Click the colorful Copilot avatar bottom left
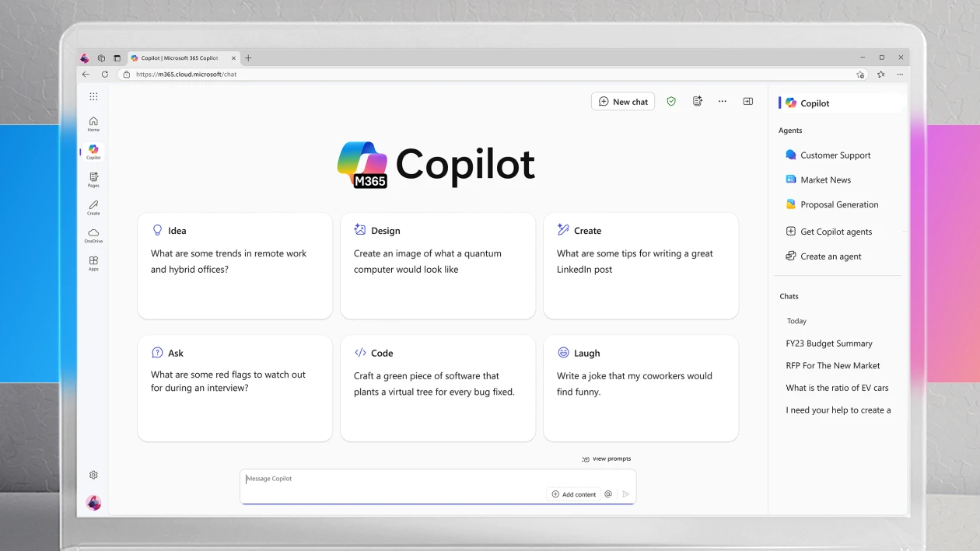This screenshot has height=551, width=980. pyautogui.click(x=93, y=503)
